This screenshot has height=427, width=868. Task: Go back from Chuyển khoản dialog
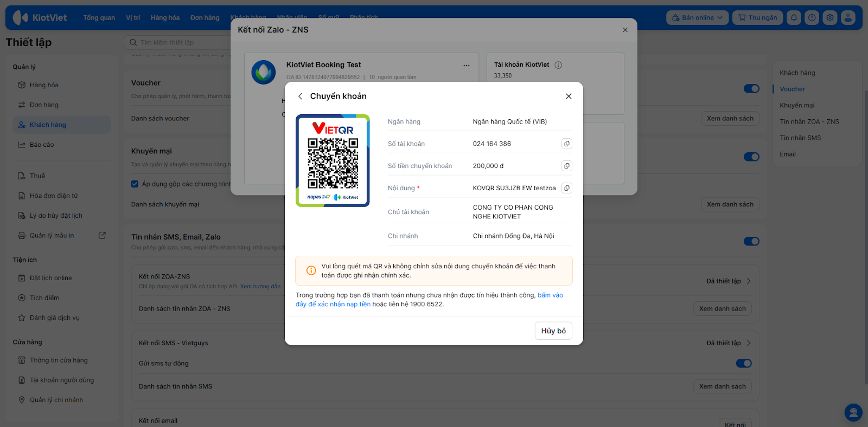point(300,96)
